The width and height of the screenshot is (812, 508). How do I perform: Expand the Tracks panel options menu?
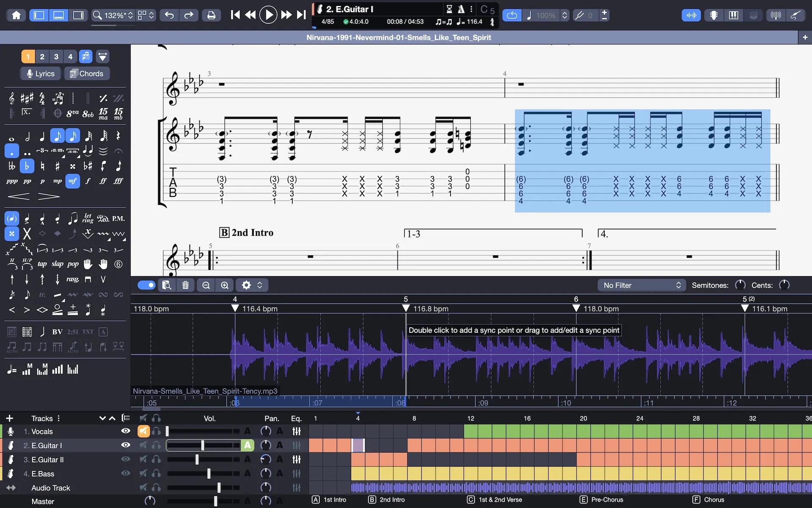click(58, 418)
